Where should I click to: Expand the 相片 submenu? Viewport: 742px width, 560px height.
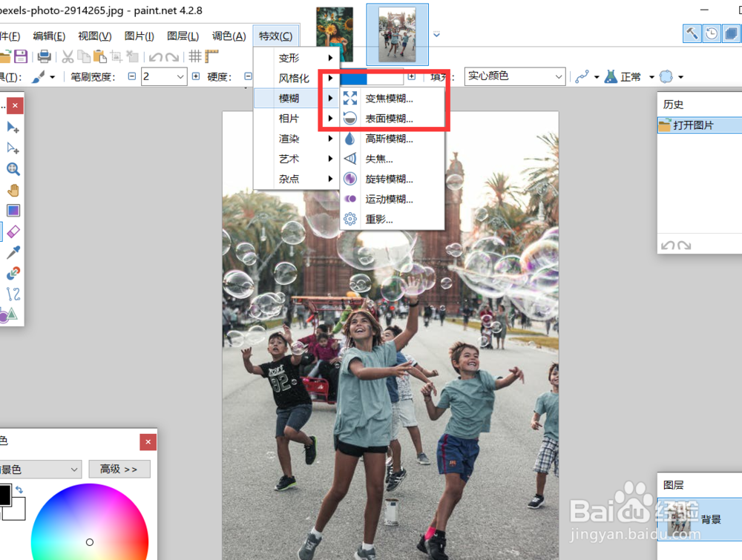click(297, 118)
